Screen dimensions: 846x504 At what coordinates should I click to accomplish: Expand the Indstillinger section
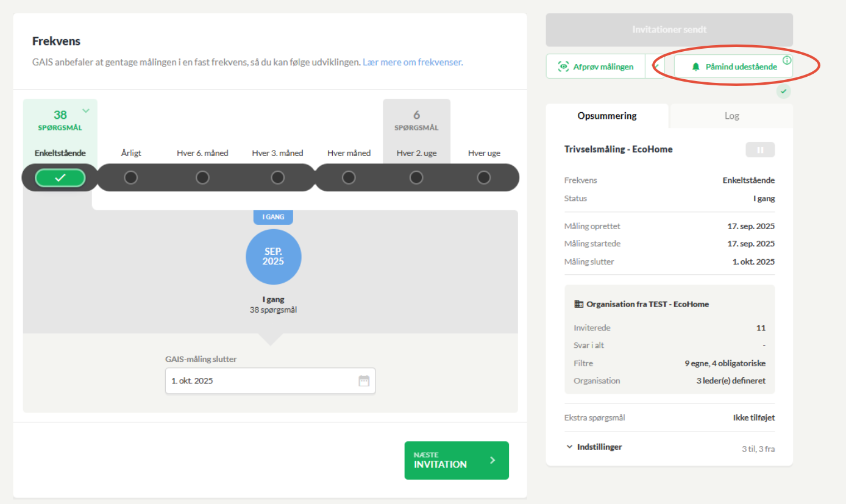tap(594, 447)
